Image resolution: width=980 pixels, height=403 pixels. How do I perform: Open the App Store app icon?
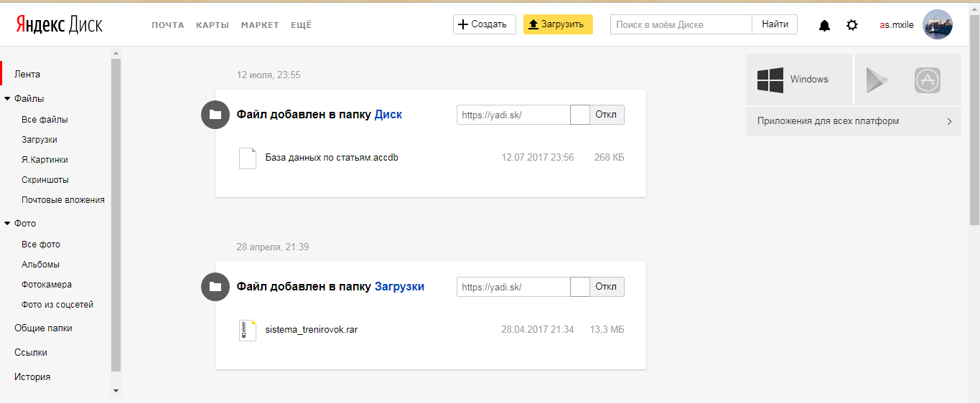pos(928,80)
